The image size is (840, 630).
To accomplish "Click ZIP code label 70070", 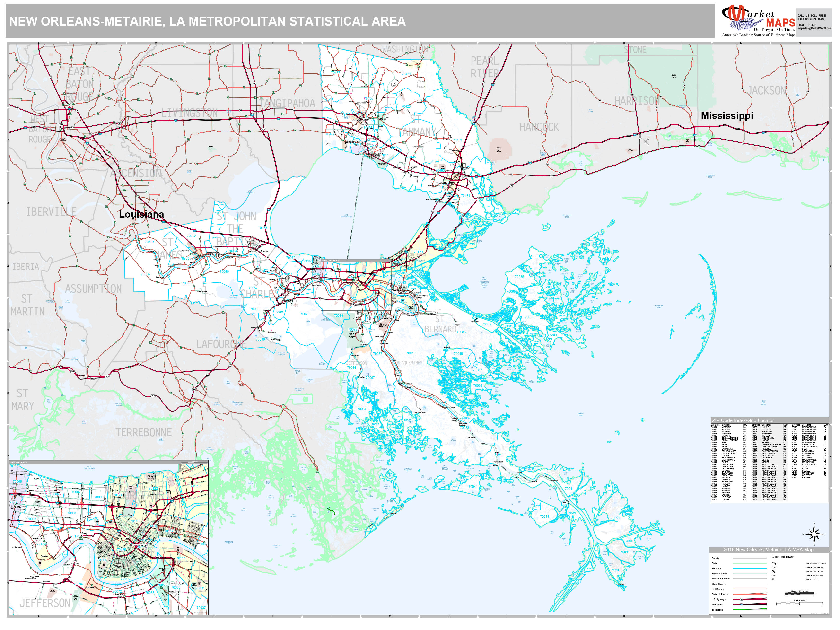I will [305, 314].
